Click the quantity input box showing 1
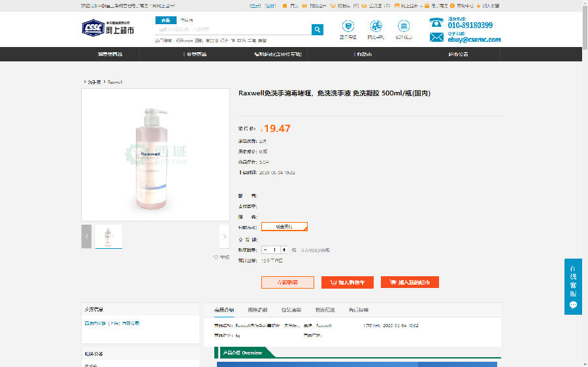 (275, 250)
